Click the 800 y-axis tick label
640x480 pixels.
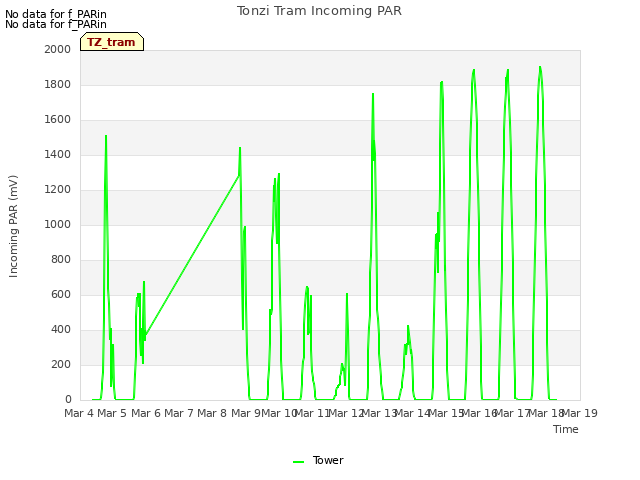tap(61, 260)
